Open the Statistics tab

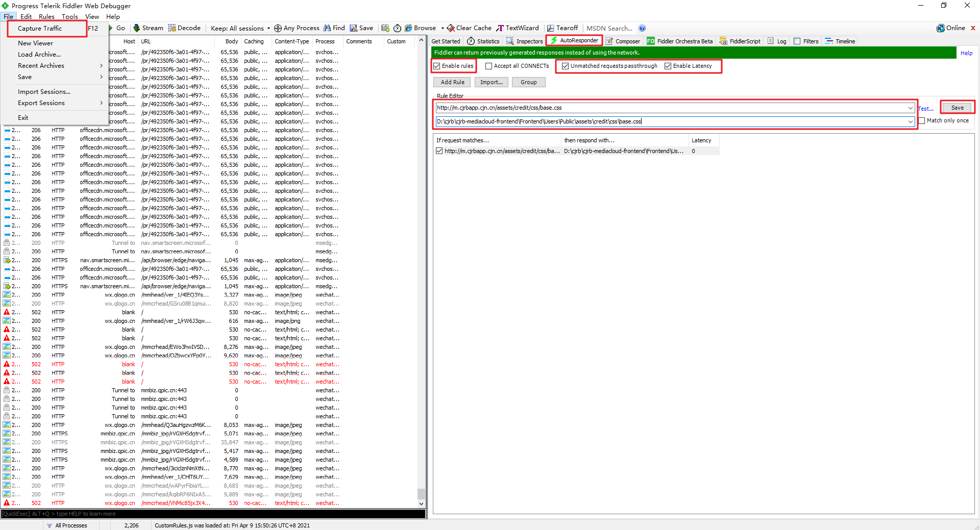tap(483, 41)
